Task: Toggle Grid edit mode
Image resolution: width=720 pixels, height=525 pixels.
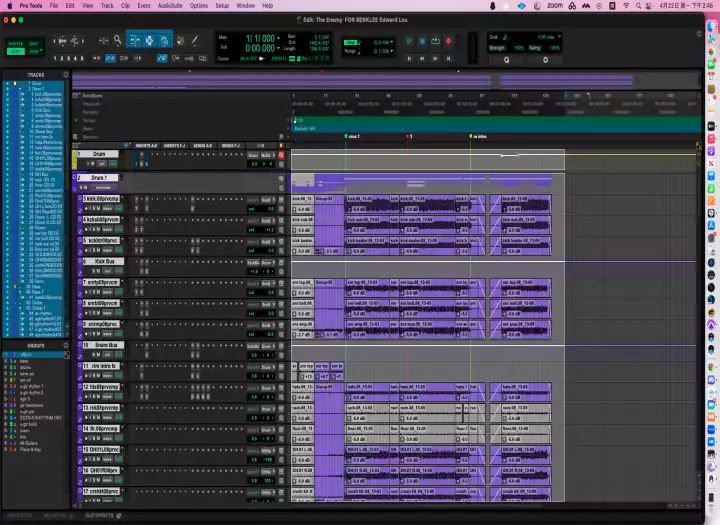Action: [35, 51]
